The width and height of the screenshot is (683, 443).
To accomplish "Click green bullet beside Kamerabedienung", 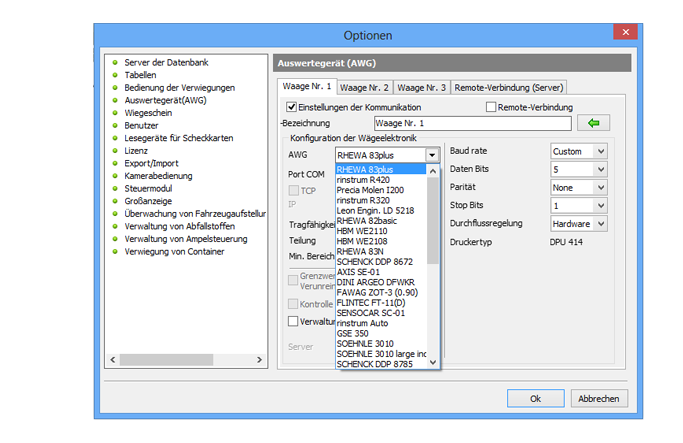I will coord(115,176).
